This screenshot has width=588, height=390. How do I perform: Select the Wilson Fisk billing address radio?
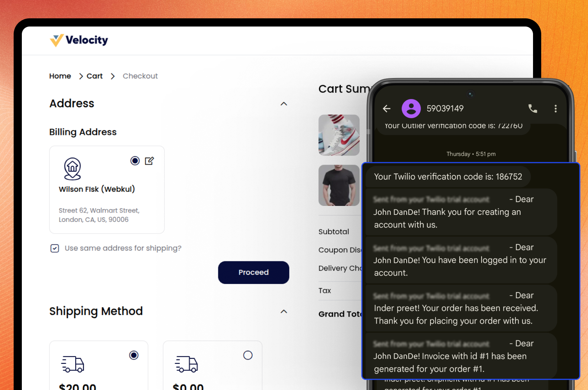tap(135, 161)
